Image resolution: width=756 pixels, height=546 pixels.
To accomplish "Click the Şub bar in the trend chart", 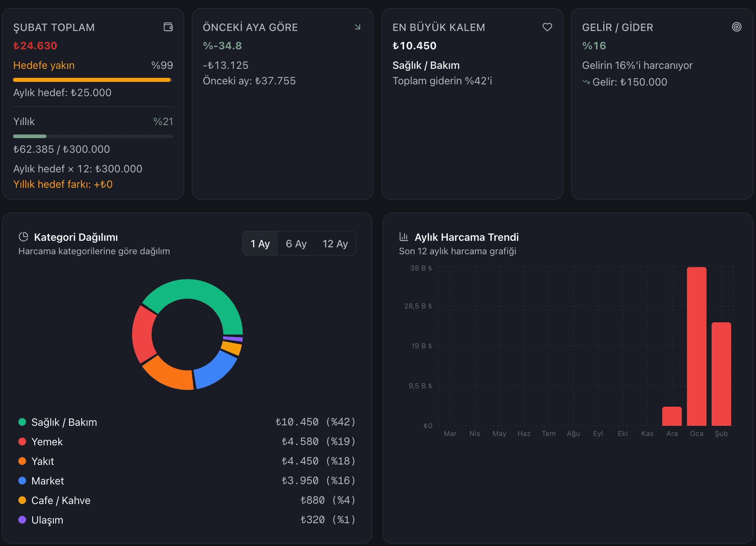I will (x=721, y=374).
